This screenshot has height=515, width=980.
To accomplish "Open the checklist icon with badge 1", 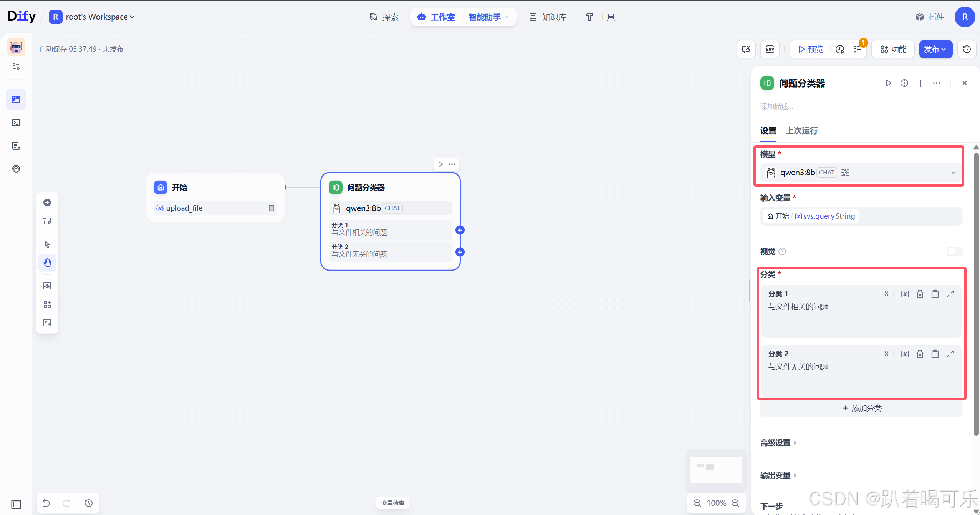I will tap(857, 49).
